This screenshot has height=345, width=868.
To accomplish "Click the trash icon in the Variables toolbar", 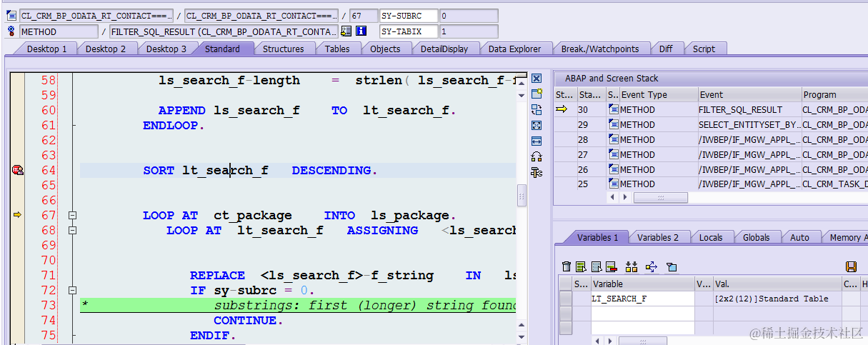I will [567, 266].
